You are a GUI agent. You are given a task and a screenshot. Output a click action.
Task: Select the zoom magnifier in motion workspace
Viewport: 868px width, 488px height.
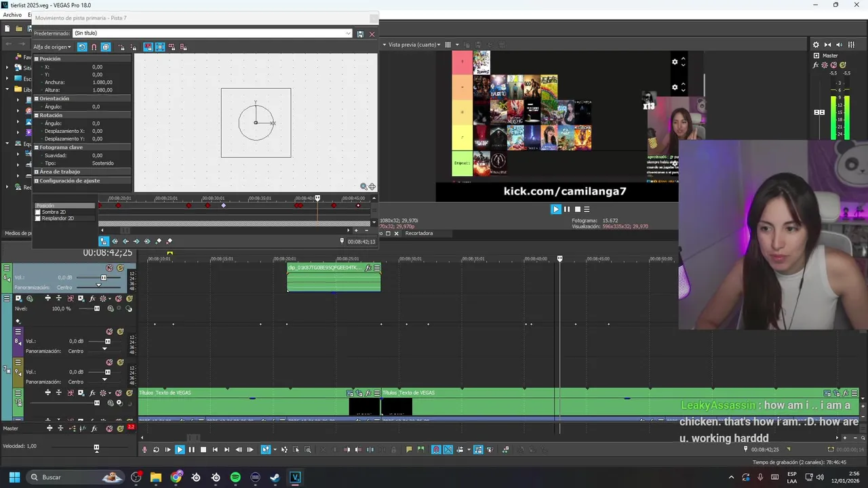tap(363, 186)
